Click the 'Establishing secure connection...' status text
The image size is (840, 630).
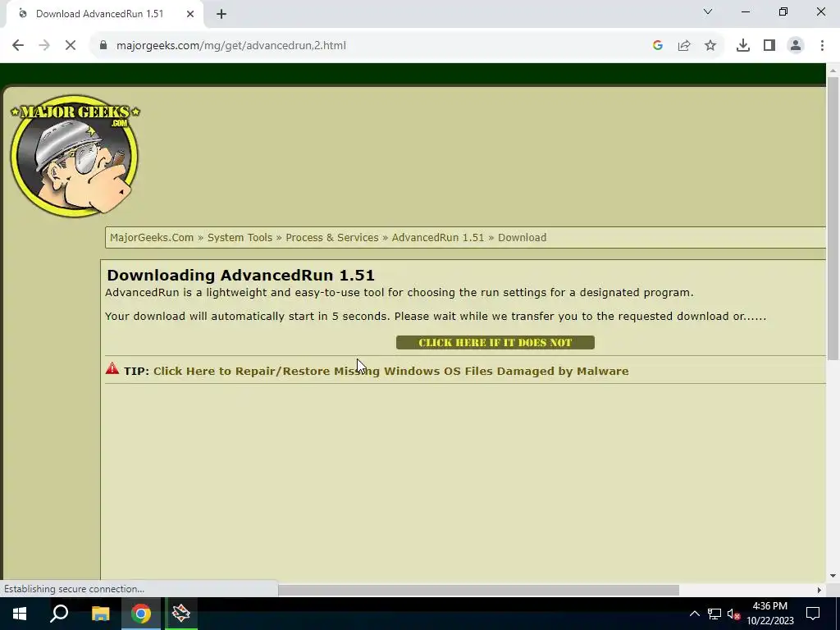(74, 589)
